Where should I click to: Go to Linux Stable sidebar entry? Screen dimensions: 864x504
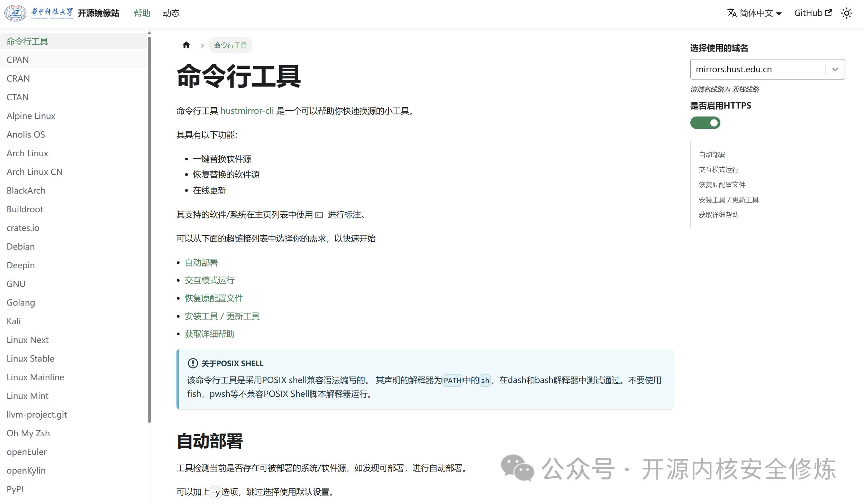[x=73, y=358]
